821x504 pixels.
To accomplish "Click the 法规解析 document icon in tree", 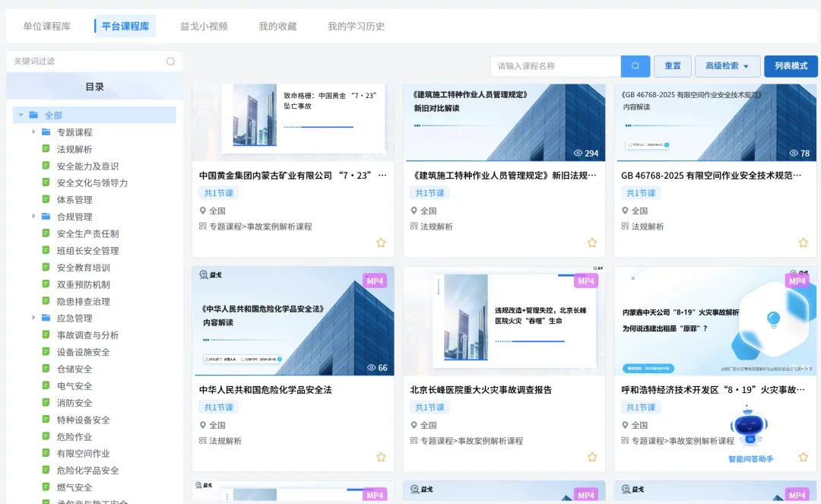I will (x=46, y=149).
